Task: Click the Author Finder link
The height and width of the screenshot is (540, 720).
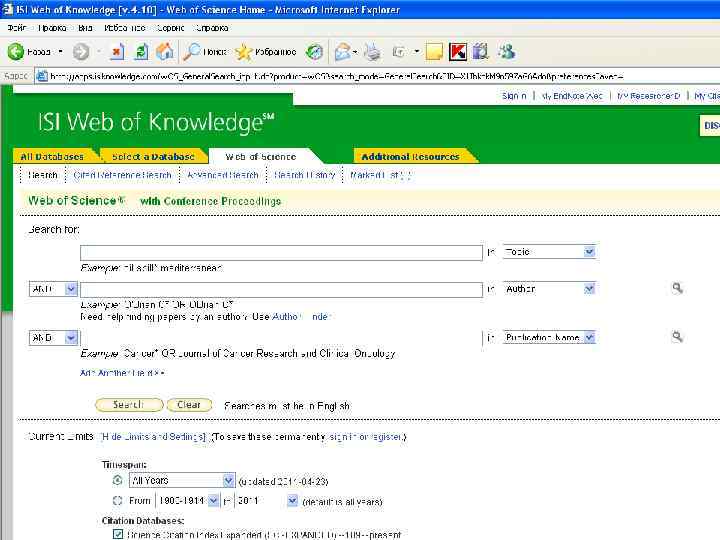Action: tap(301, 316)
